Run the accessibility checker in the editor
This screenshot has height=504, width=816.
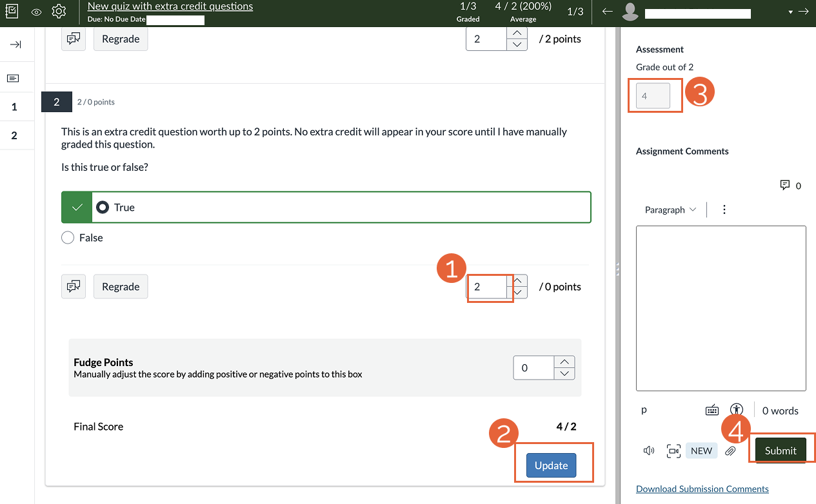click(x=736, y=409)
